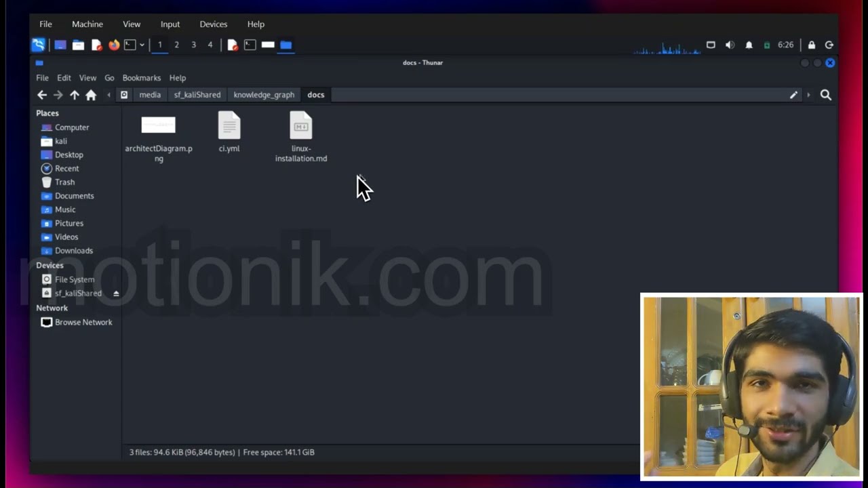
Task: Navigate to knowledge_graph in path bar
Action: 264,95
